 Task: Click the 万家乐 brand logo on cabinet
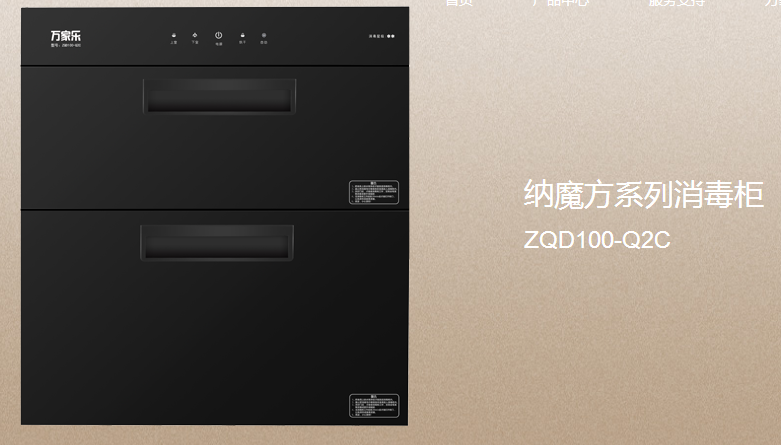point(65,36)
